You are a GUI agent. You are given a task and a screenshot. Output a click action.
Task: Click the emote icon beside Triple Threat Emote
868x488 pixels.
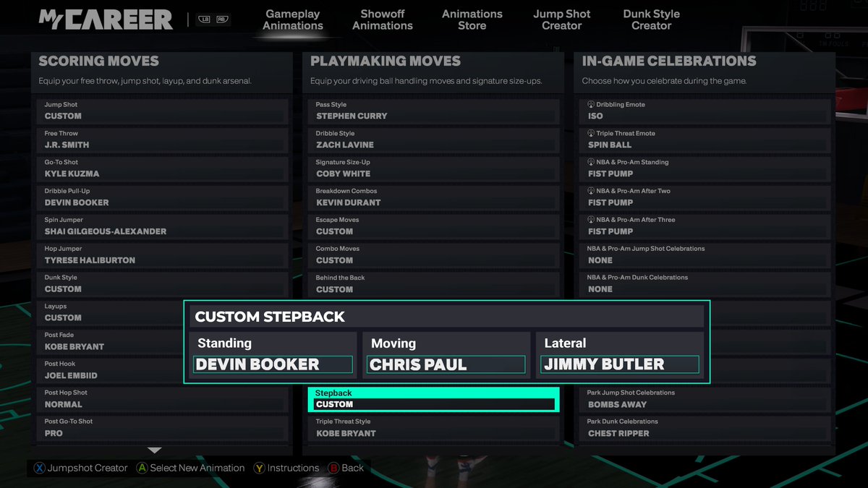tap(591, 134)
